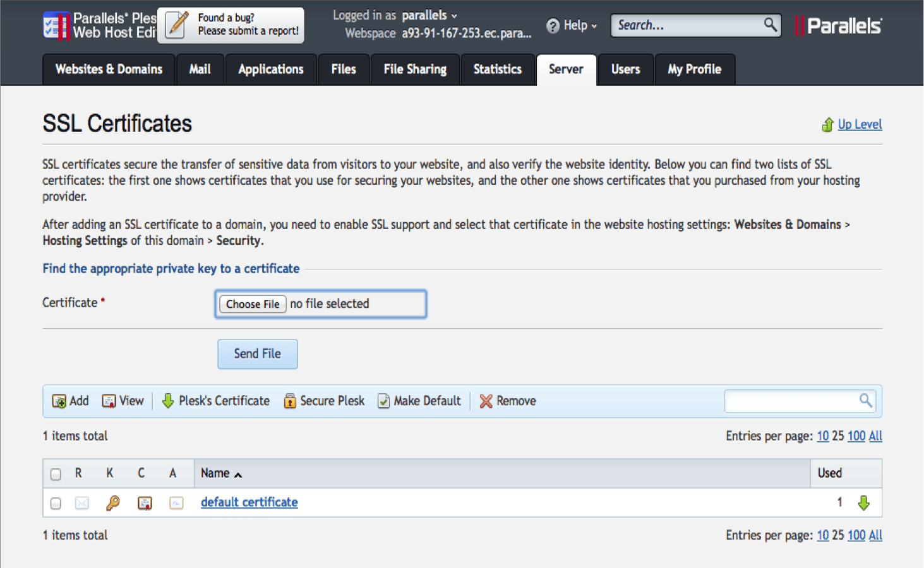Click the Add certificate icon

point(59,401)
